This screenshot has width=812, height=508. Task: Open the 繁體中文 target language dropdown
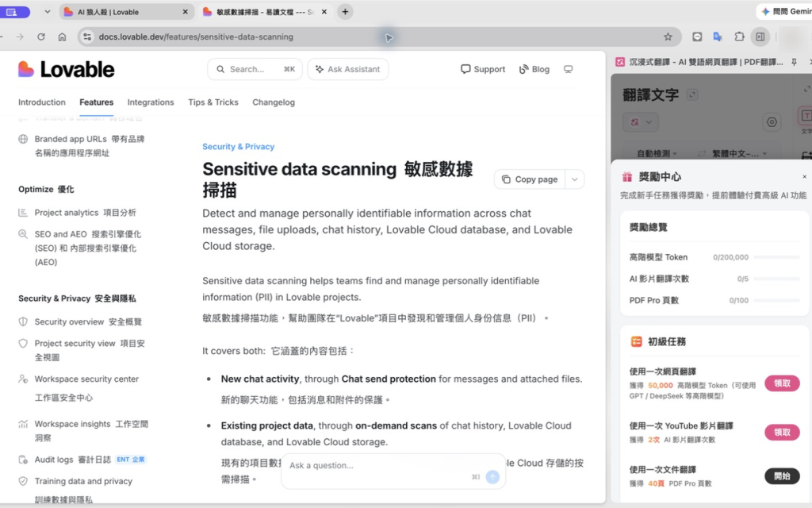click(740, 153)
